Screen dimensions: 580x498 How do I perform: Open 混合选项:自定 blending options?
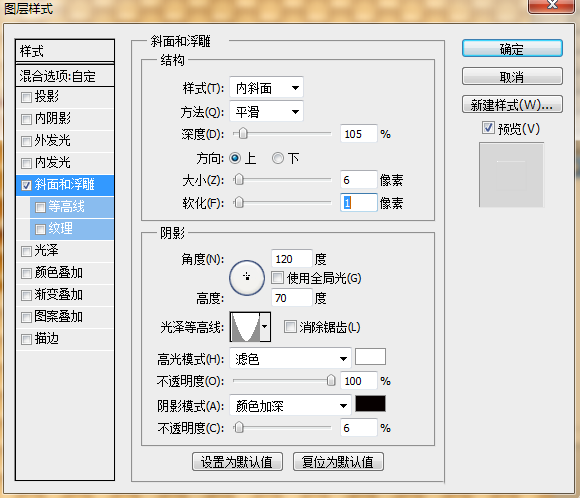65,76
